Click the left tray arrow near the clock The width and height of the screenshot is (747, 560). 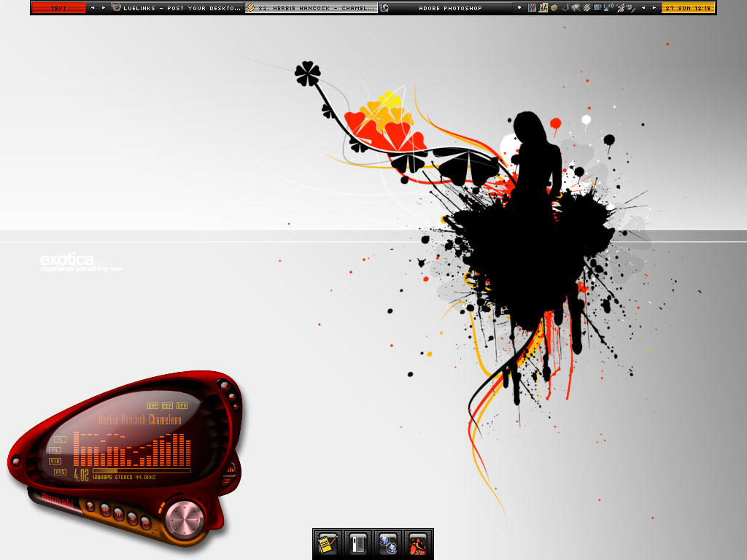point(643,7)
